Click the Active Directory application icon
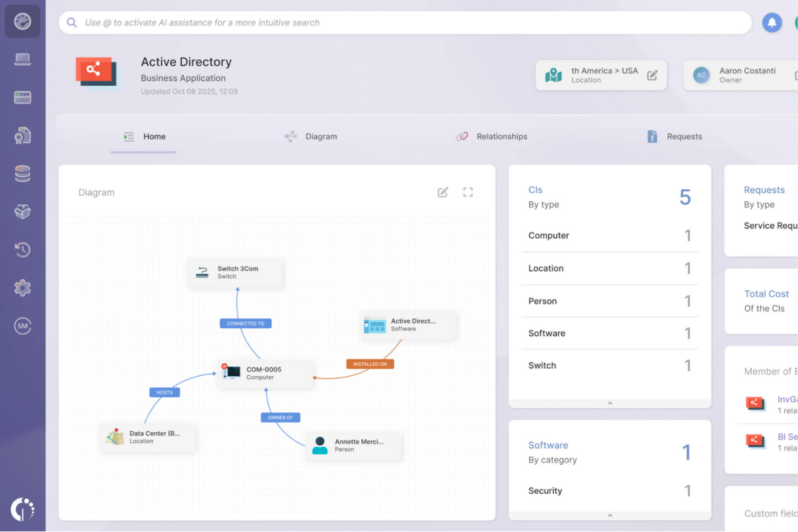798x532 pixels. (97, 71)
